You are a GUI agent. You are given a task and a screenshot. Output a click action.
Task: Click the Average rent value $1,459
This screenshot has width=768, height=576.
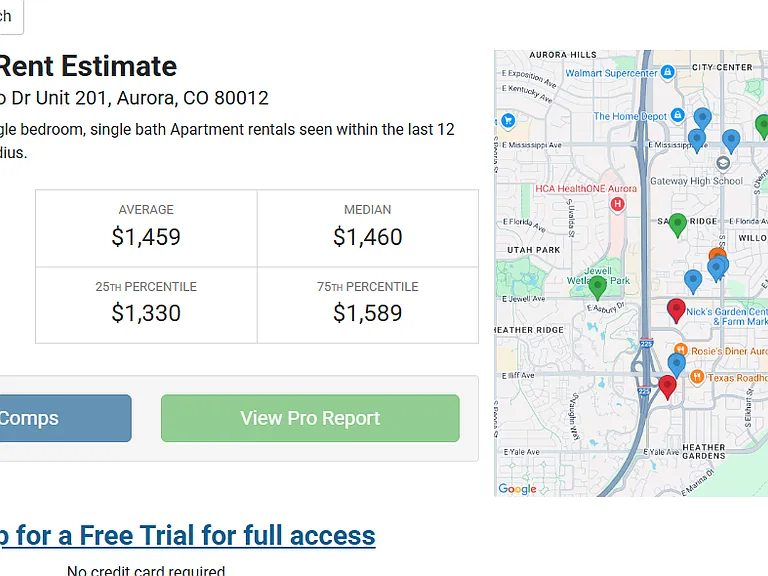pyautogui.click(x=146, y=237)
